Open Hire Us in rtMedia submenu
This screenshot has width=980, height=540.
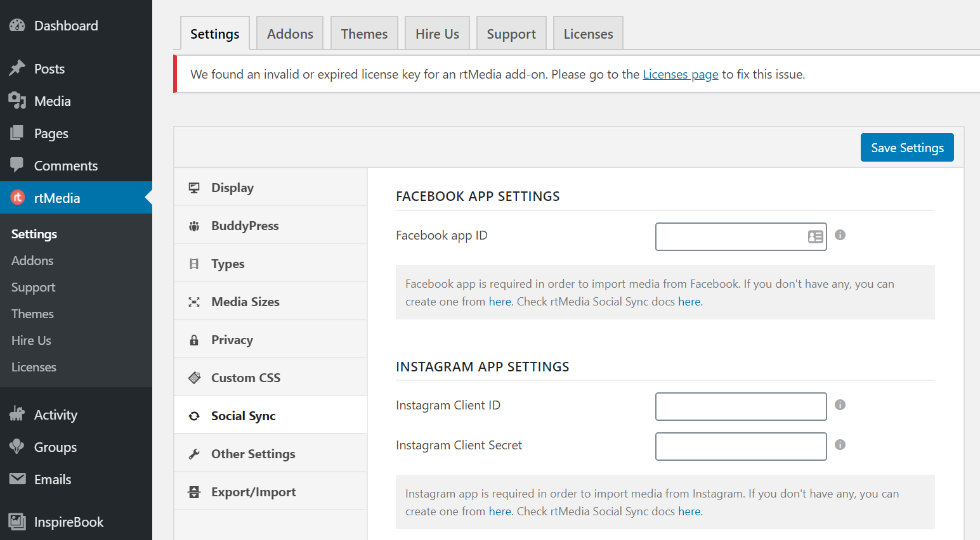(x=76, y=340)
